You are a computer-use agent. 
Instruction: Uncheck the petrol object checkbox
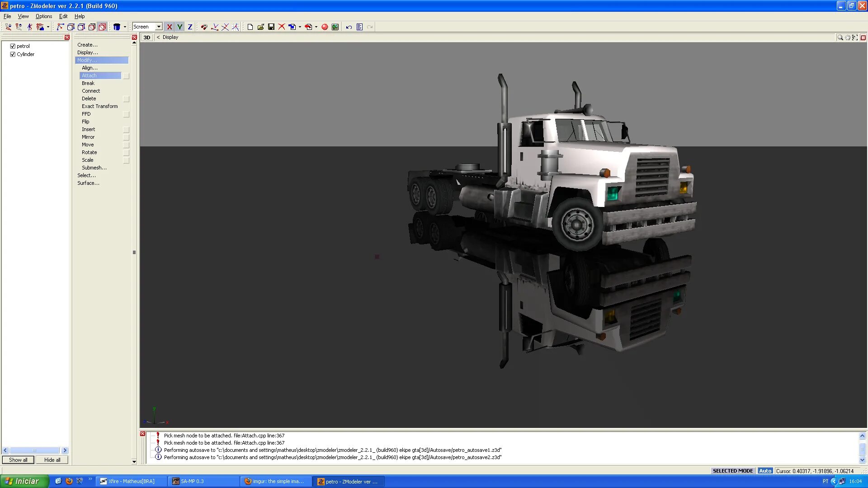(13, 46)
